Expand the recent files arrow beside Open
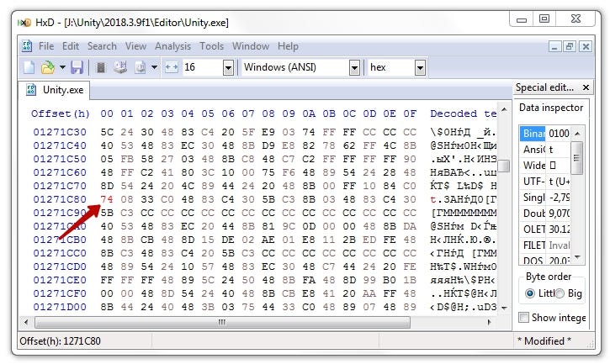The image size is (610, 364). click(x=62, y=67)
